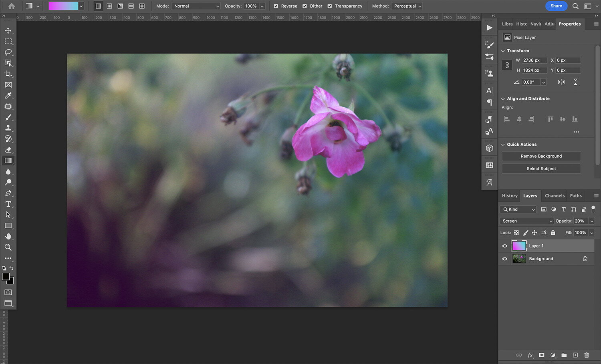Image resolution: width=601 pixels, height=364 pixels.
Task: Activate the Lasso tool
Action: pos(8,52)
